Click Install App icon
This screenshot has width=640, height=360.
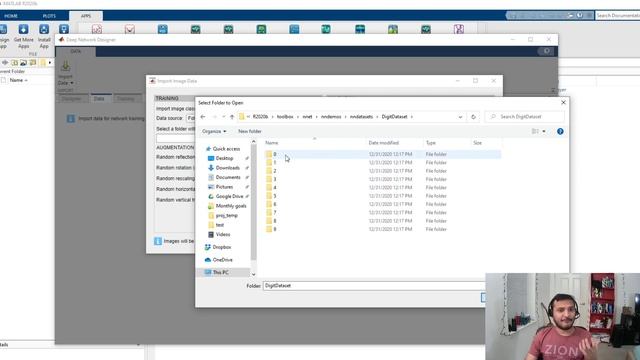pyautogui.click(x=44, y=36)
